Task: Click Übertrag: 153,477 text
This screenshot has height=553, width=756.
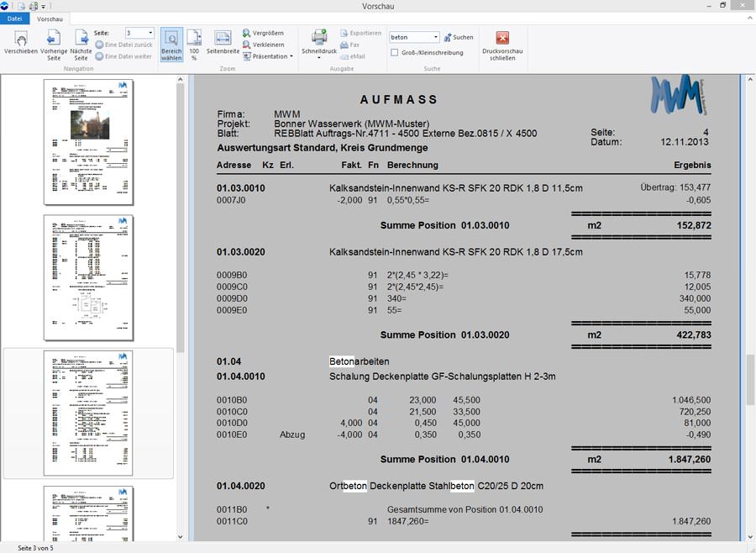Action: (x=675, y=187)
